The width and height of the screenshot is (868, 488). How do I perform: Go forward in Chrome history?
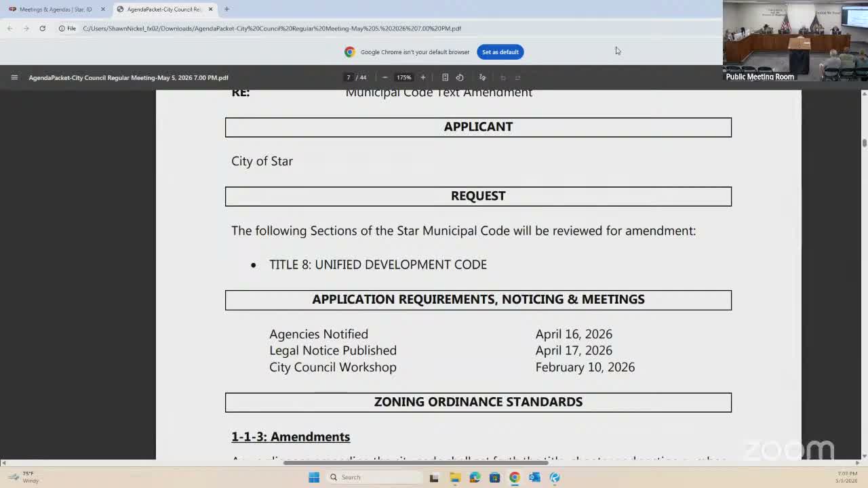point(26,28)
